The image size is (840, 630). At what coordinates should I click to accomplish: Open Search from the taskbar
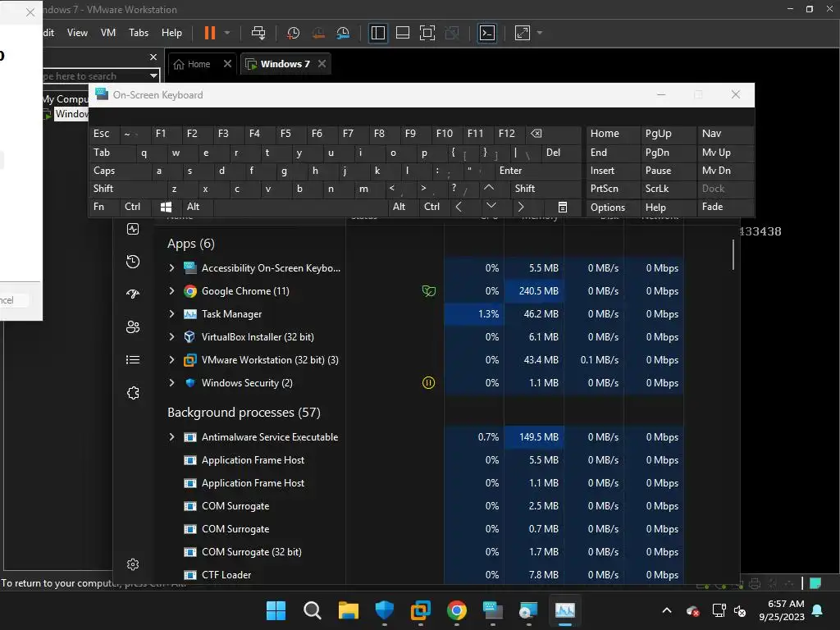313,610
